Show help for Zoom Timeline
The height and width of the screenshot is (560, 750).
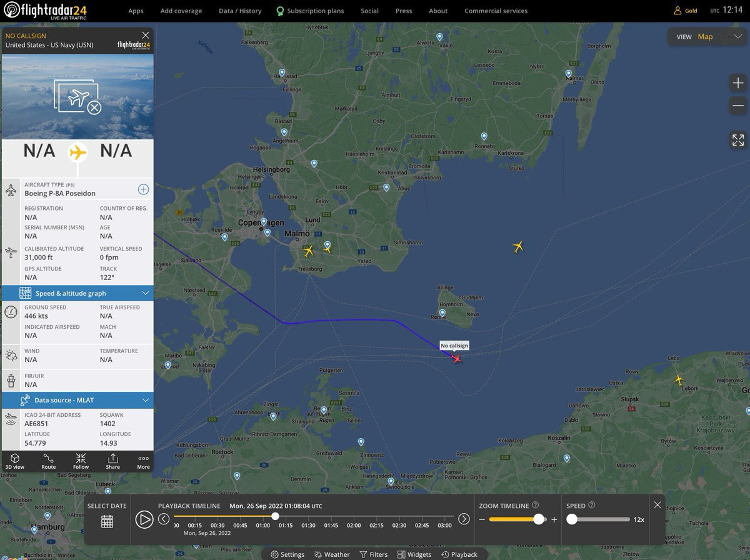click(536, 505)
